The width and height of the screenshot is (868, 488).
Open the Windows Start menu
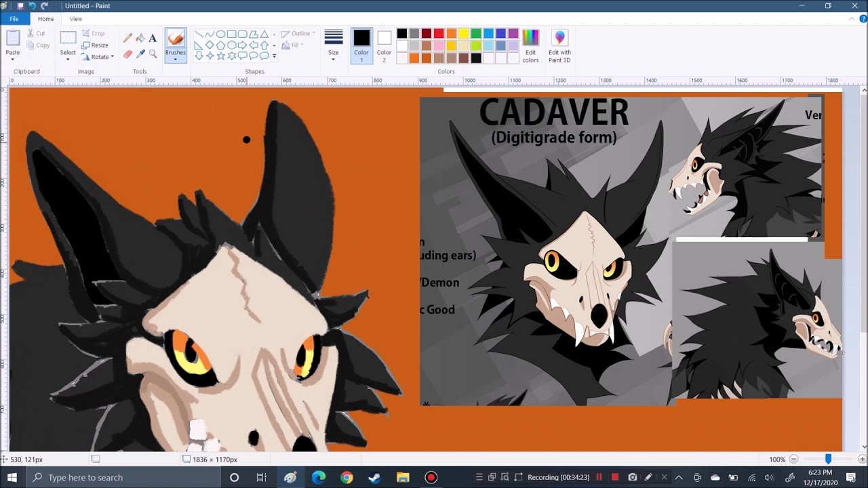pos(12,477)
